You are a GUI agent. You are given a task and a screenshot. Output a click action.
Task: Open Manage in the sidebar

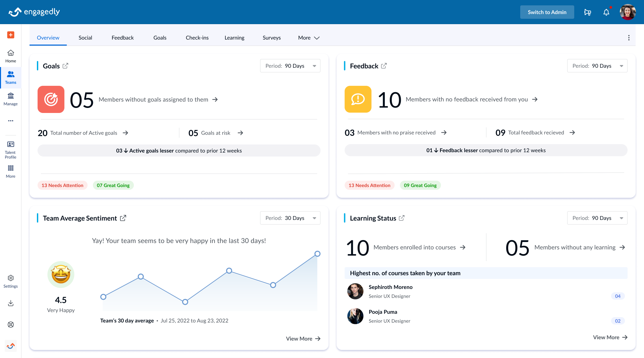(11, 99)
